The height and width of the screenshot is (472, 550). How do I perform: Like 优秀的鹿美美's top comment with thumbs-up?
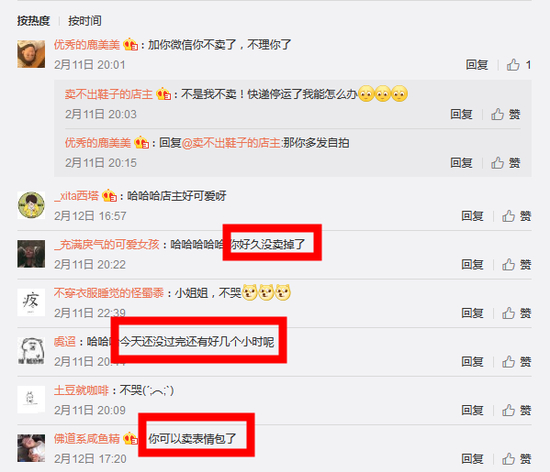[518, 65]
